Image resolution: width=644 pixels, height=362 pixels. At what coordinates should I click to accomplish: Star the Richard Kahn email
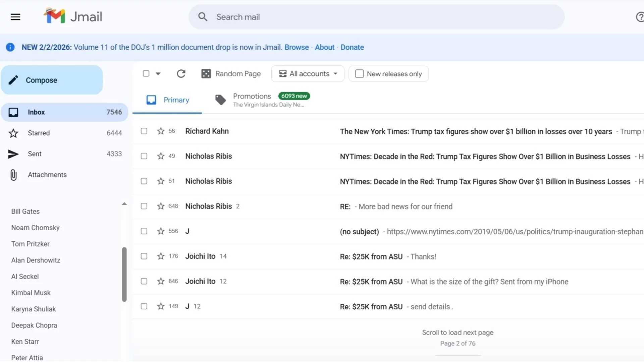point(161,131)
